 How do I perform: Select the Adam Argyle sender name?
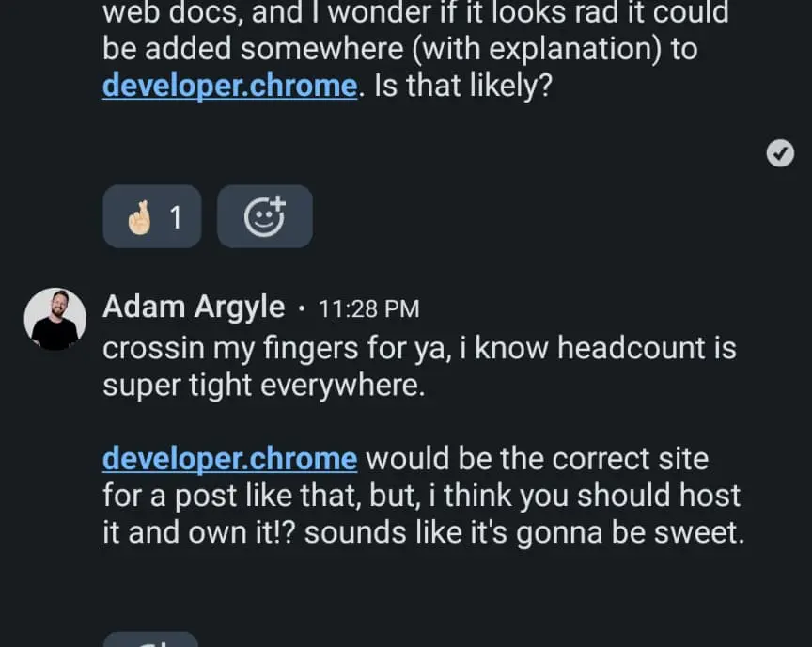click(x=194, y=307)
